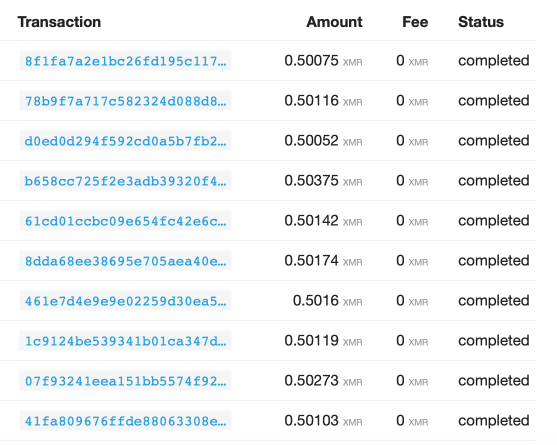Screen dimensions: 557x445
Task: Open transaction 8dda68ee38695e705aea40e link
Action: 125,261
